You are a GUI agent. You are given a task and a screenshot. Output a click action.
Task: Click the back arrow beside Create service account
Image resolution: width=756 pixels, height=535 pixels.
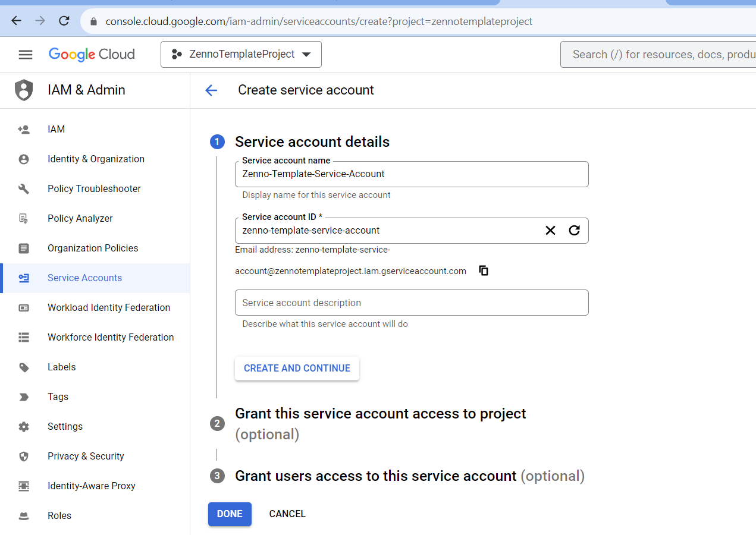(x=211, y=90)
